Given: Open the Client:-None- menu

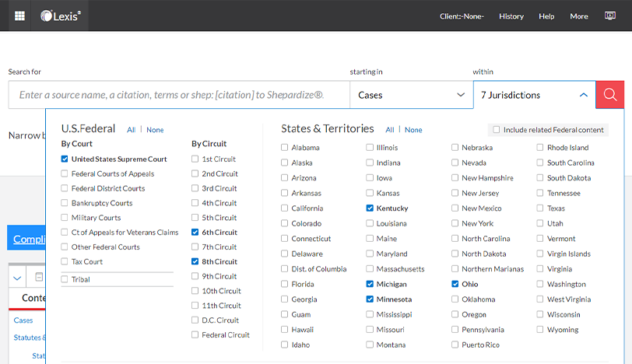Looking at the screenshot, I should [462, 16].
